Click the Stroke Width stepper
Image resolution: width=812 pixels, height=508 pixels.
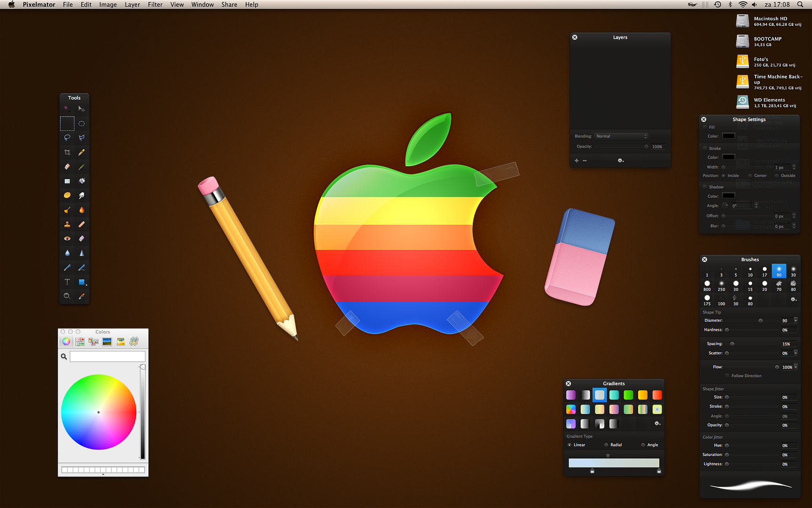794,167
